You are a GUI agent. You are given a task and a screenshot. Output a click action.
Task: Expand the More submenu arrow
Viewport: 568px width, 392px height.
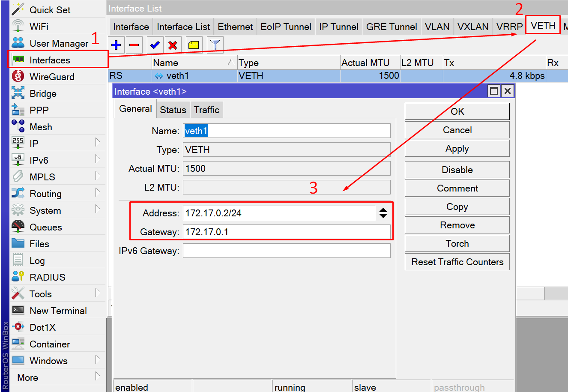[x=98, y=376]
